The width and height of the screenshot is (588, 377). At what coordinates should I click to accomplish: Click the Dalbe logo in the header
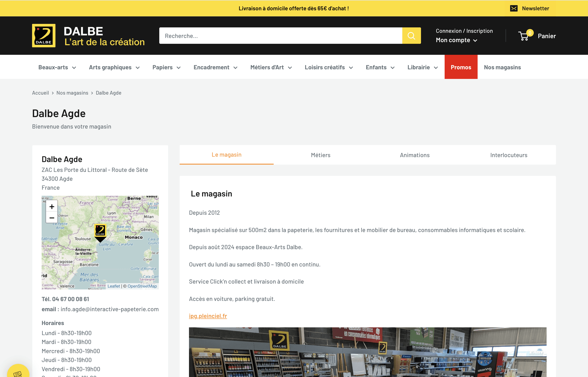pos(44,36)
